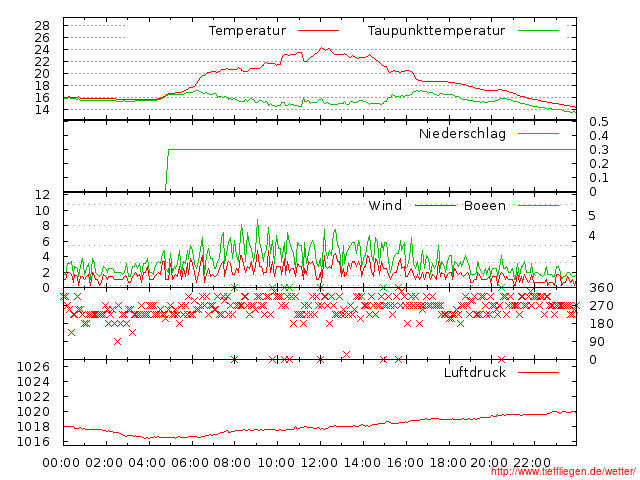Click the 06:00 time axis label

click(x=190, y=463)
